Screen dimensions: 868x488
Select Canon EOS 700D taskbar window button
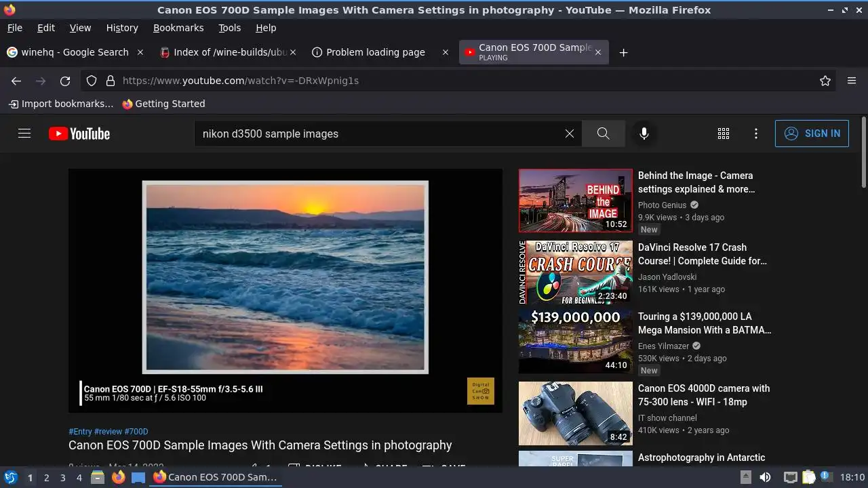tap(215, 477)
